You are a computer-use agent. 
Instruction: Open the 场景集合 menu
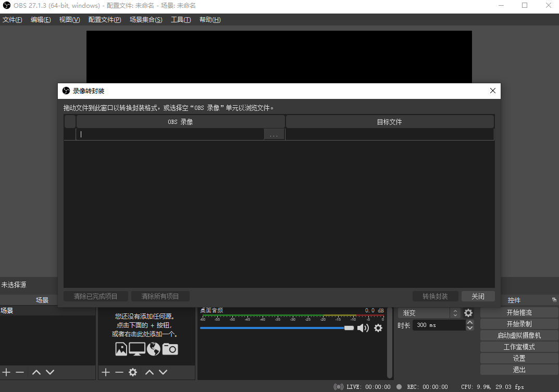point(146,19)
